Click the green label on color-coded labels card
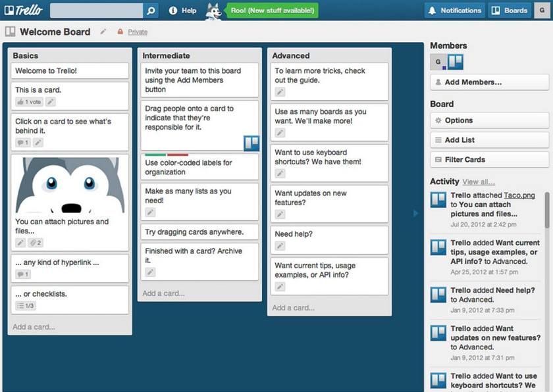Viewport: 553px width, 392px height. 155,155
